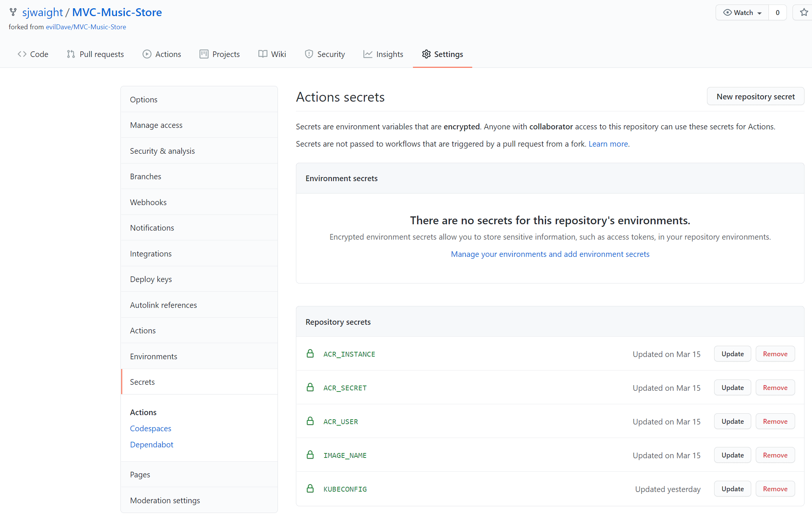
Task: Click the Wiki book icon
Action: tap(263, 54)
